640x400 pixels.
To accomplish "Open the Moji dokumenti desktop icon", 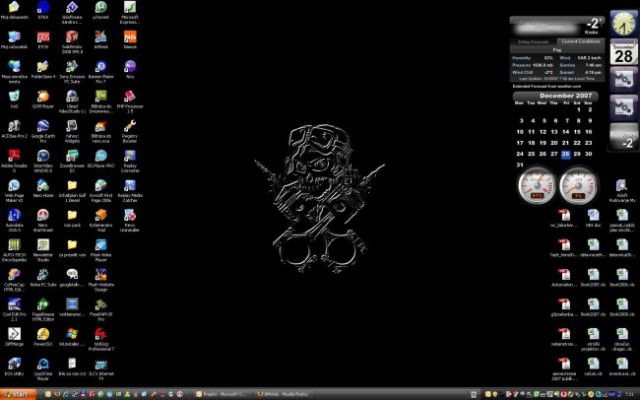I will click(14, 10).
